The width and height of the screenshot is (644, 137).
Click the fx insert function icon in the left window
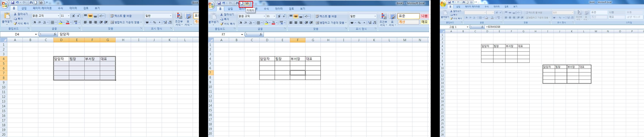coord(55,34)
